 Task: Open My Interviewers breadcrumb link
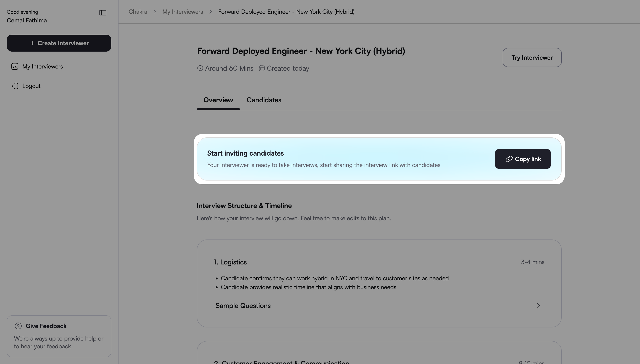click(182, 12)
